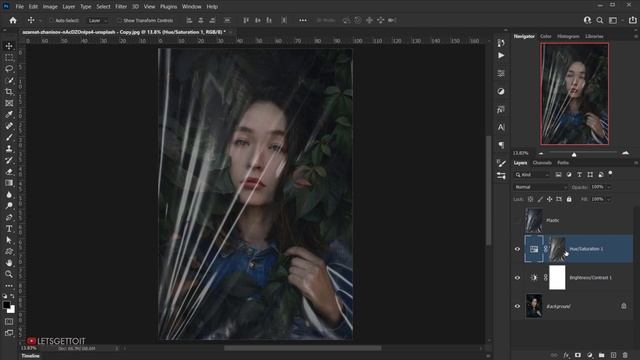The width and height of the screenshot is (640, 360).
Task: Enable the Auto-Select checkbox
Action: (x=51, y=20)
